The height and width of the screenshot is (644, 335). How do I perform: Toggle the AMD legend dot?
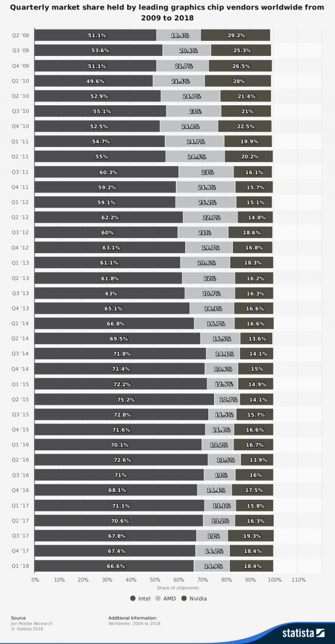pos(158,598)
